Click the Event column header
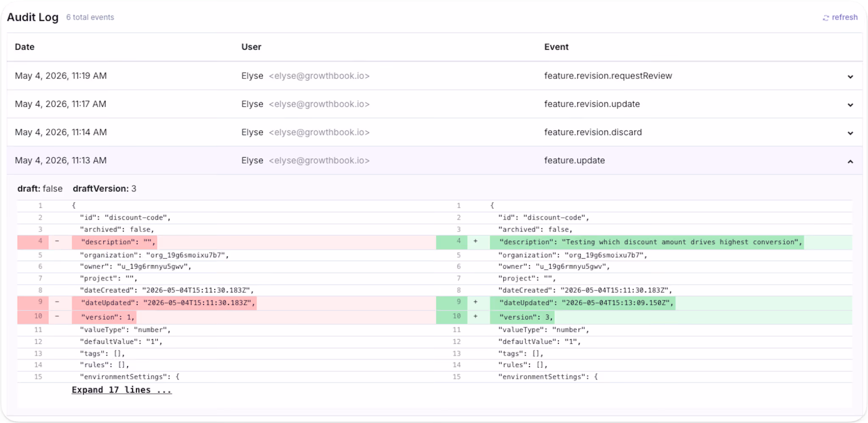Viewport: 868px width, 423px height. (x=556, y=47)
